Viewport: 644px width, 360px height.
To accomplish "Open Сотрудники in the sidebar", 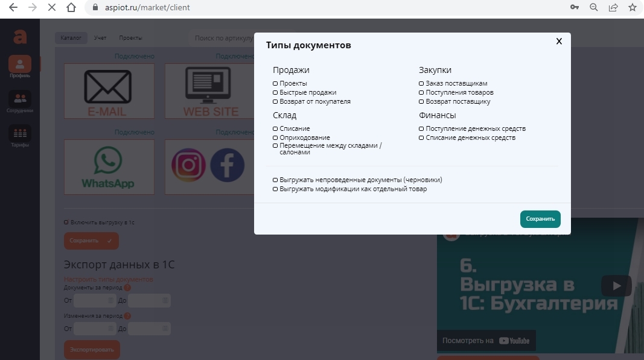I will point(20,101).
